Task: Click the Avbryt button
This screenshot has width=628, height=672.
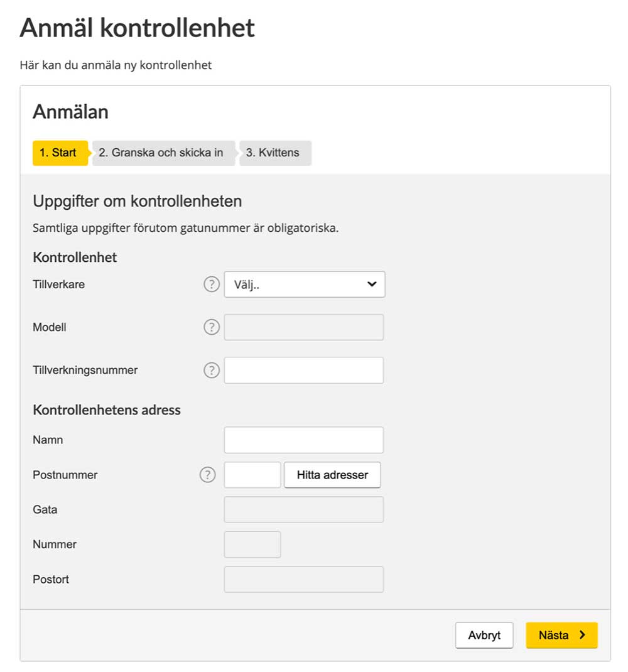Action: pyautogui.click(x=484, y=635)
